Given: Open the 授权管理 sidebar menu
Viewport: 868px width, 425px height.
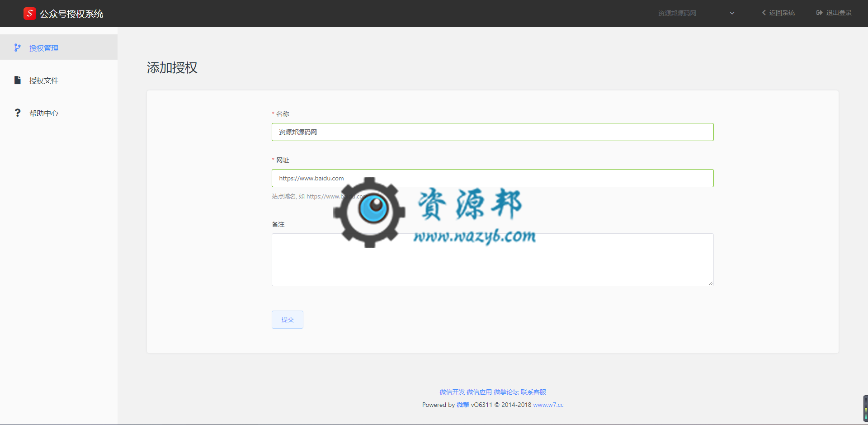Looking at the screenshot, I should 59,47.
